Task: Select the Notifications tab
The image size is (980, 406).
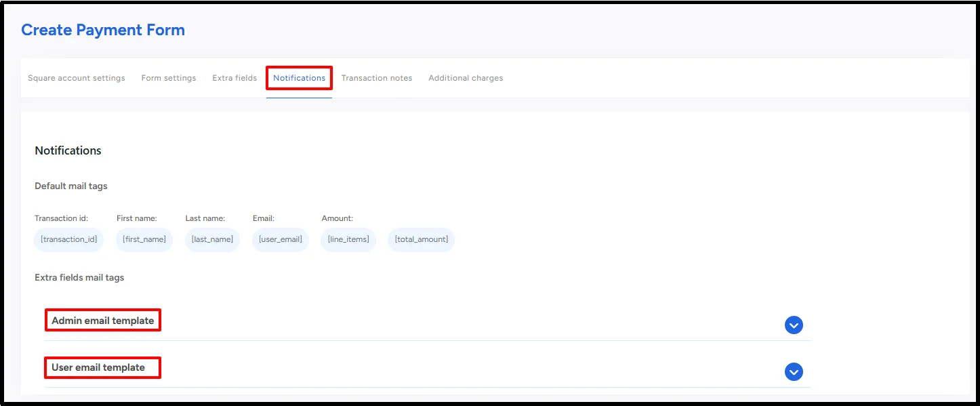Action: pos(300,78)
